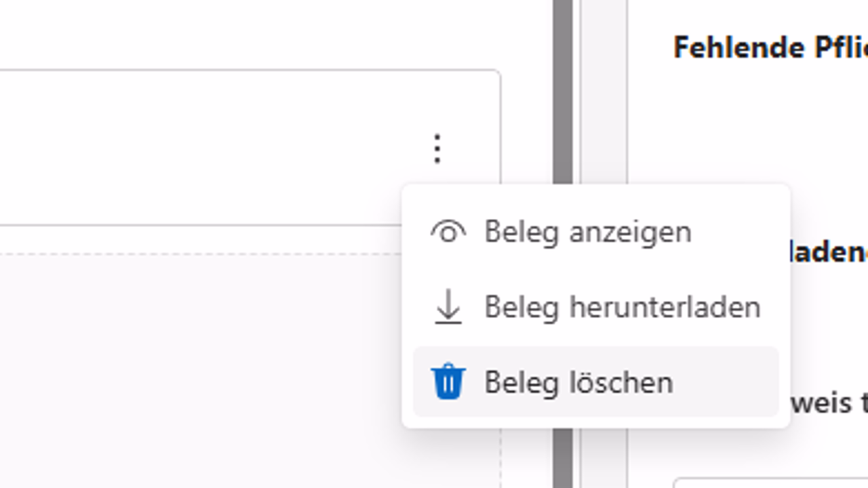Pick the "Beleg löschen" text label
The image size is (868, 488).
tap(578, 382)
